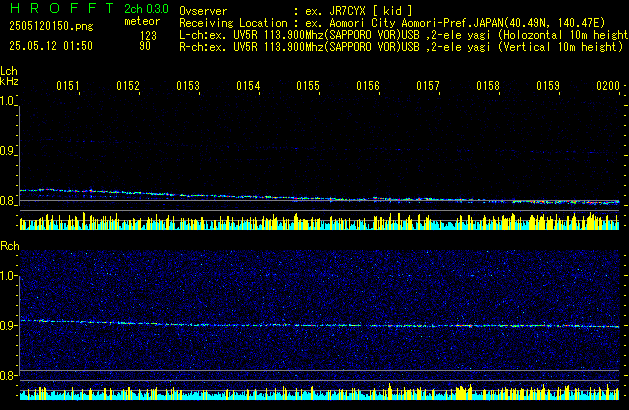Screen dimensions: 629x410
Task: Click the Ovserver JR7CYX line
Action: pyautogui.click(x=296, y=11)
